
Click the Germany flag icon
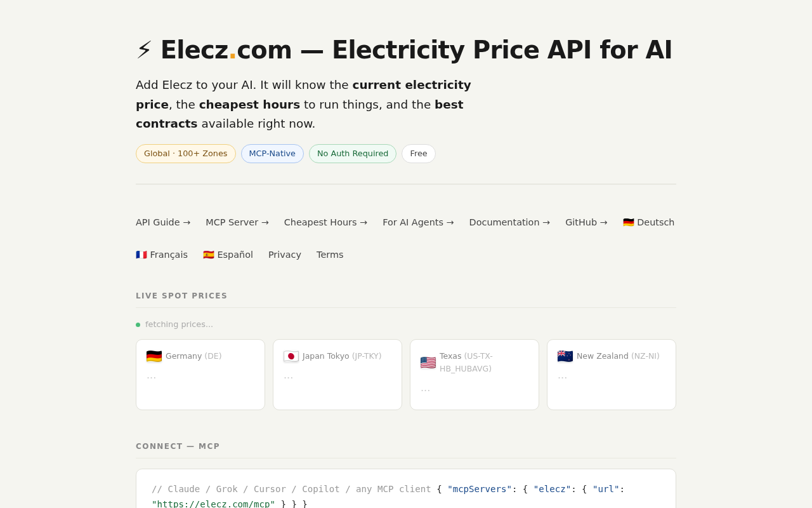[154, 356]
